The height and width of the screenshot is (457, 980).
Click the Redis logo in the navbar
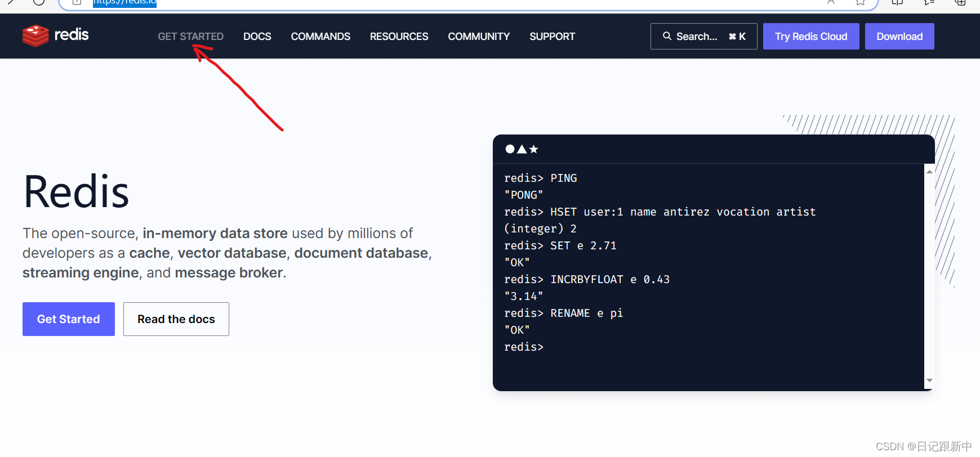(56, 36)
